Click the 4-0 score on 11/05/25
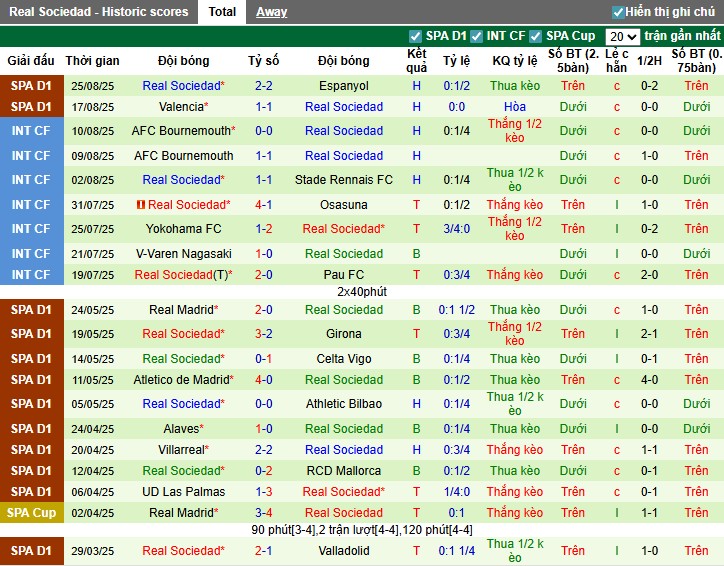The image size is (724, 566). [x=264, y=380]
